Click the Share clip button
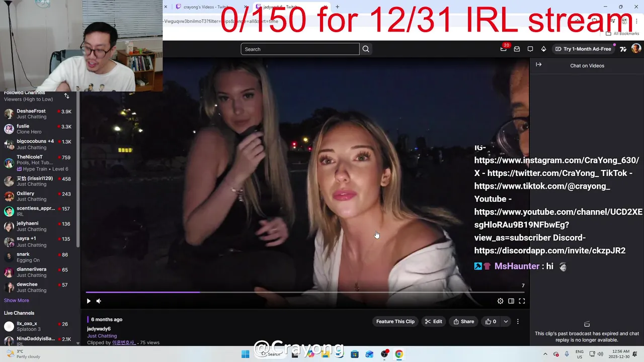The width and height of the screenshot is (644, 362). [x=463, y=321]
